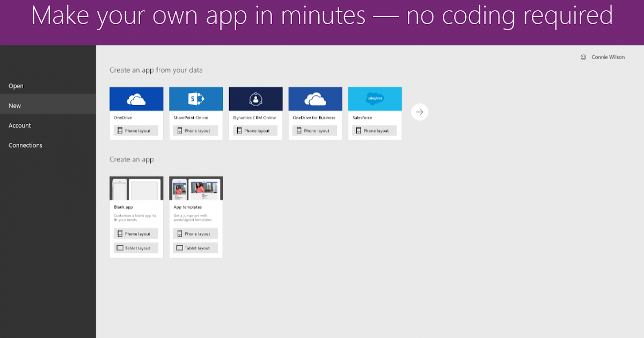Click the App templates preview thumbnail
644x338 pixels.
[x=196, y=188]
